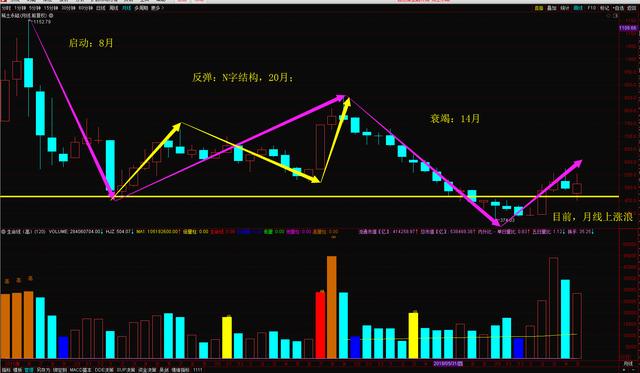Toggle the cyan highlighted top-right toolbar button
The height and width of the screenshot is (373, 640).
pyautogui.click(x=578, y=8)
